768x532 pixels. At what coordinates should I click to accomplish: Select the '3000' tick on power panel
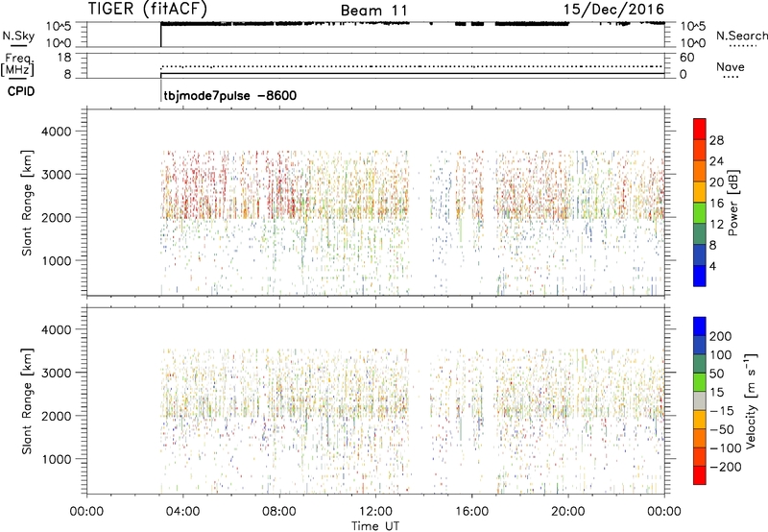56,175
